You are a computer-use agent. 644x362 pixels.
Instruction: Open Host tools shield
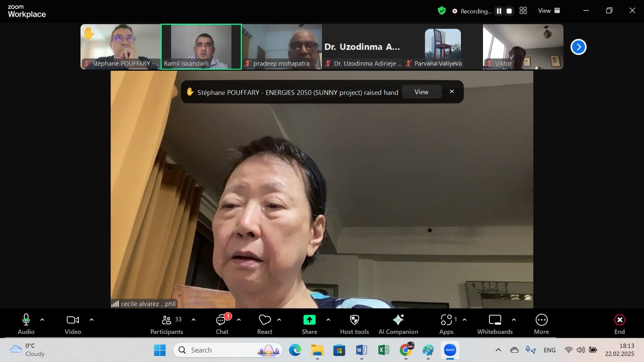click(355, 324)
